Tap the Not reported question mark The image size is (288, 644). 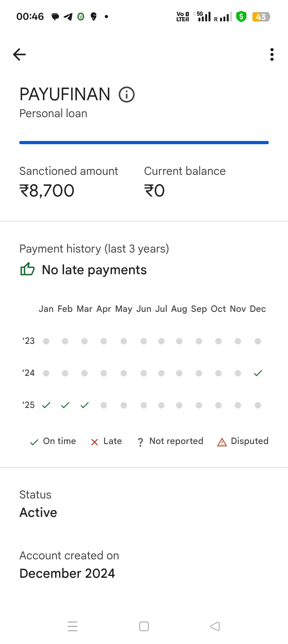(x=140, y=442)
